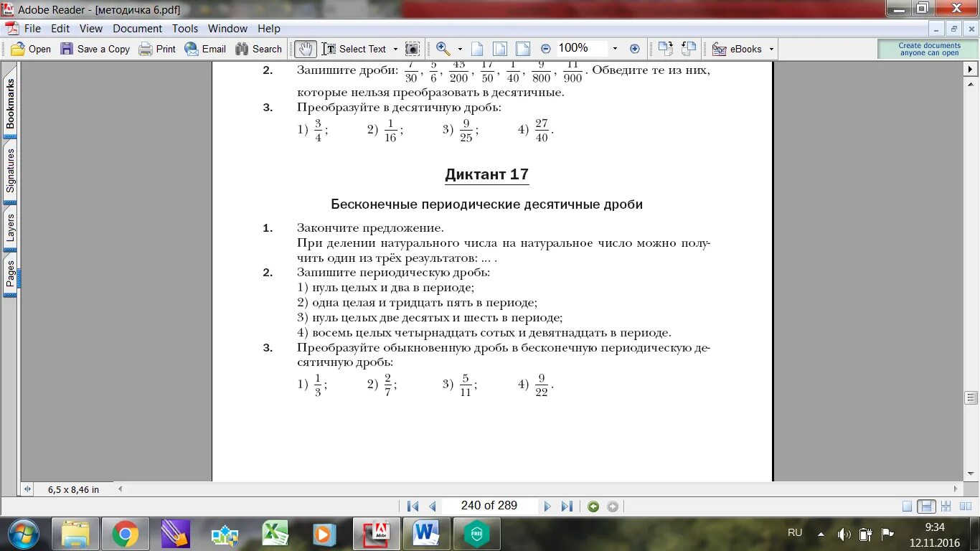Open the Windows Start menu
The width and height of the screenshot is (980, 551).
24,534
